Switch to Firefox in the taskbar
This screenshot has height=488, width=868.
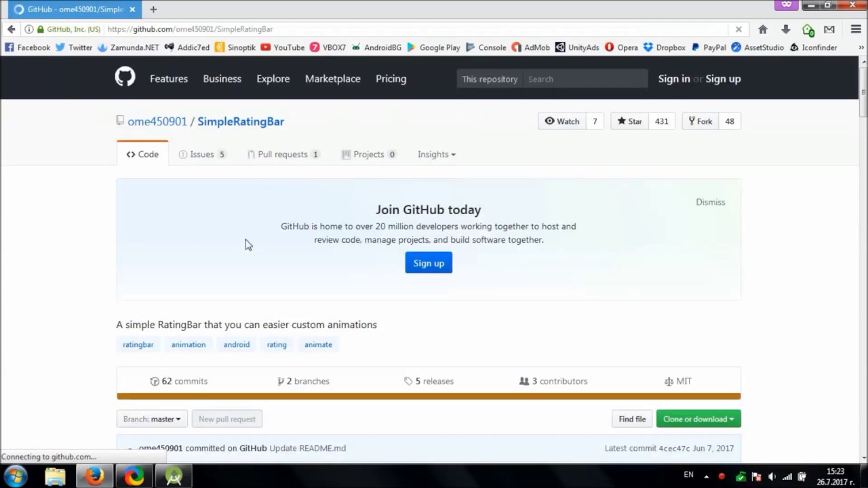[x=94, y=476]
